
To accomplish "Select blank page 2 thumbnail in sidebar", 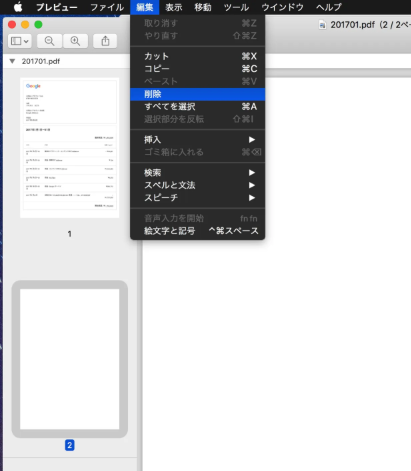I will 70,359.
